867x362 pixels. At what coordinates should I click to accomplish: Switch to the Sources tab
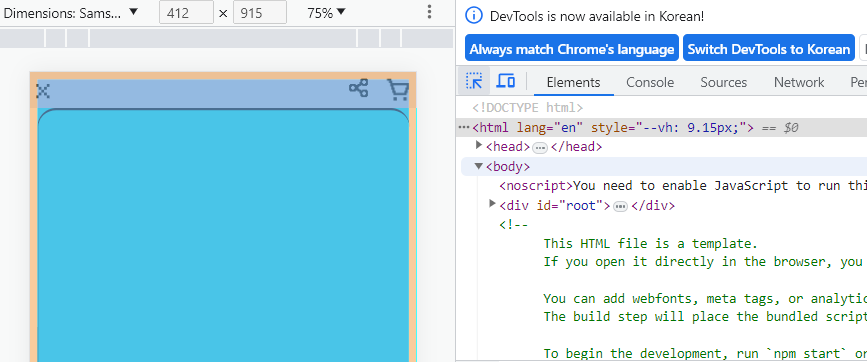[x=723, y=82]
